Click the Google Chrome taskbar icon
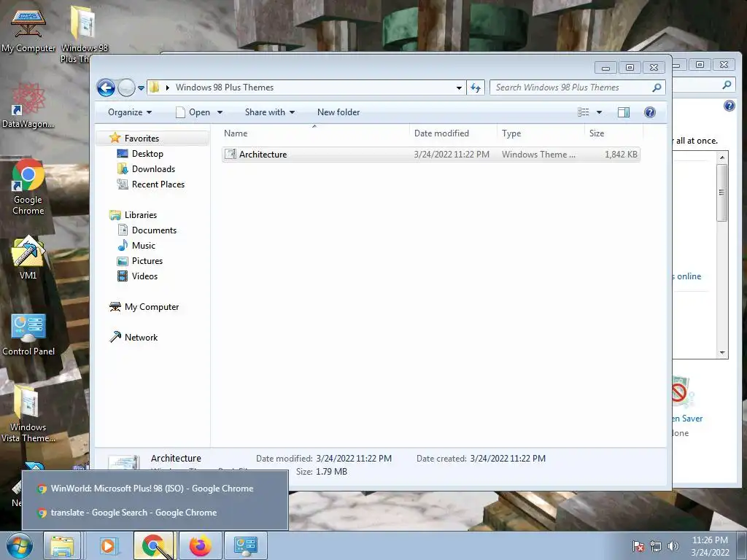The width and height of the screenshot is (747, 560). [x=153, y=546]
